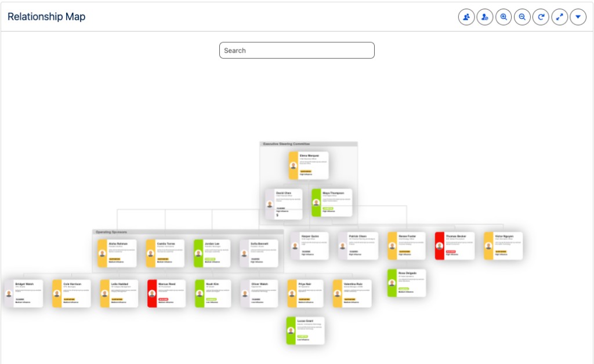Open the Cole Harrison card

71,294
